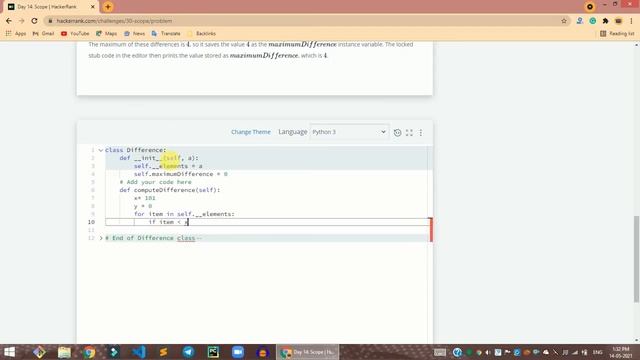Image resolution: width=640 pixels, height=360 pixels.
Task: Click the Grammarly extension icon
Action: tap(593, 21)
